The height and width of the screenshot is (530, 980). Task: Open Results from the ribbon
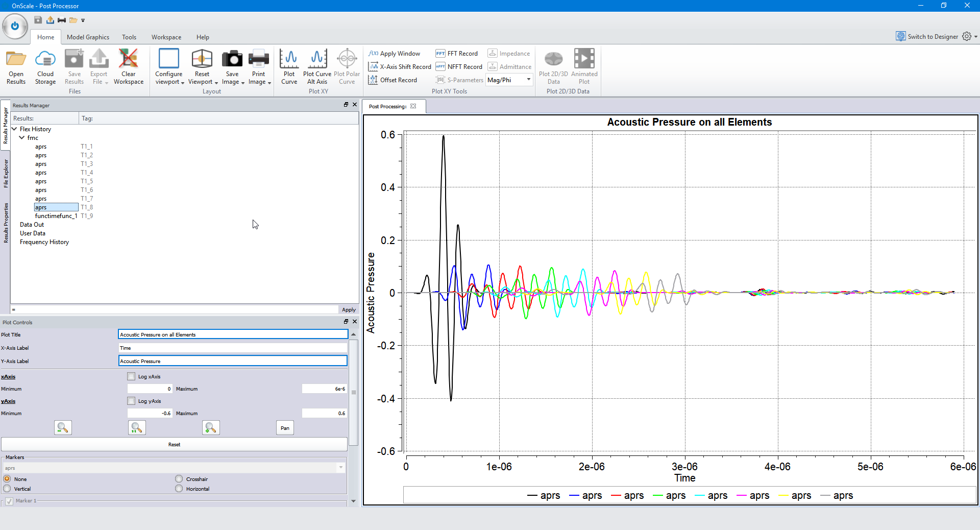pos(16,67)
